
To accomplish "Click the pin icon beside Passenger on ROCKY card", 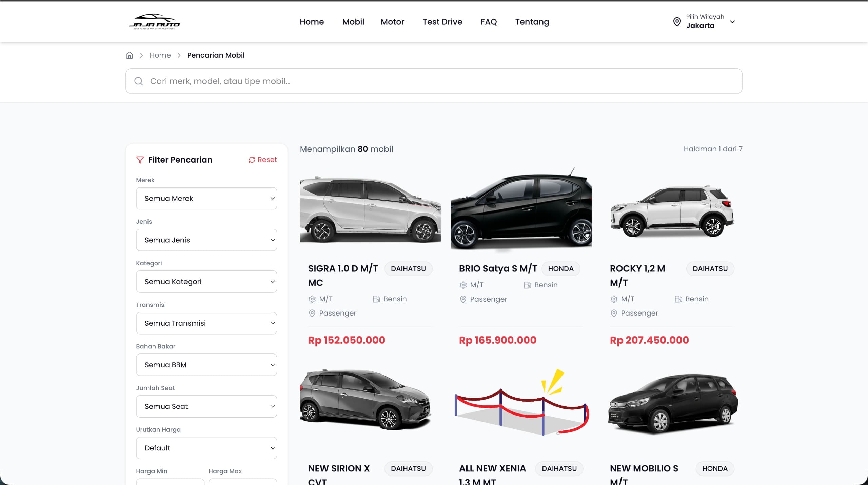I will (x=614, y=313).
